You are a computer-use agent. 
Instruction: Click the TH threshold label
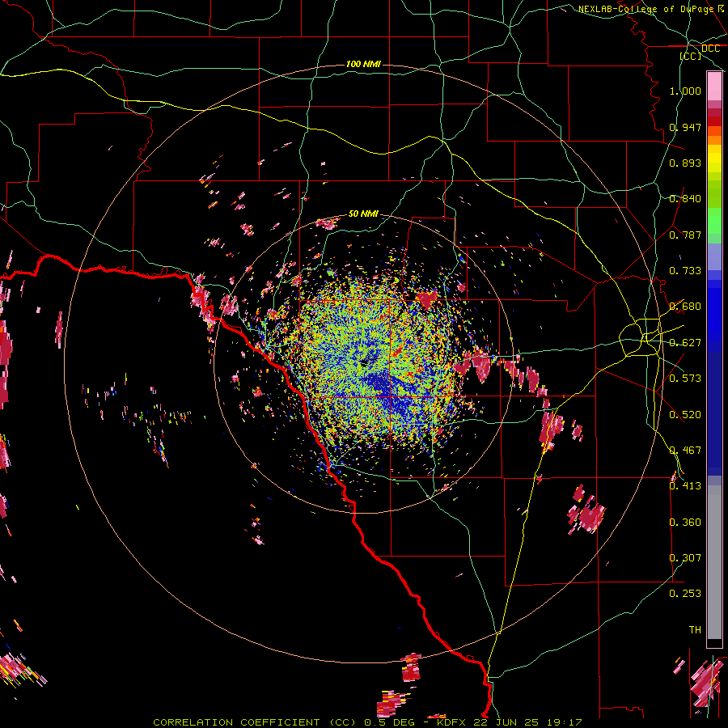click(x=695, y=630)
